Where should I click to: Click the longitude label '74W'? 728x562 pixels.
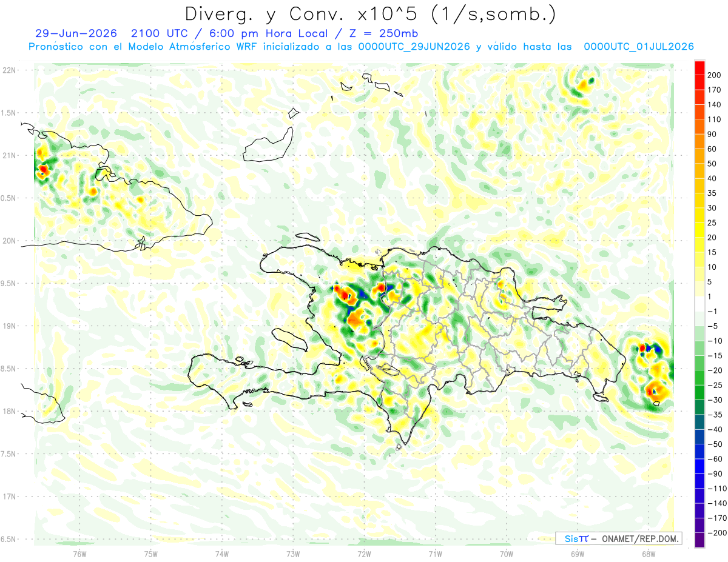tap(222, 554)
